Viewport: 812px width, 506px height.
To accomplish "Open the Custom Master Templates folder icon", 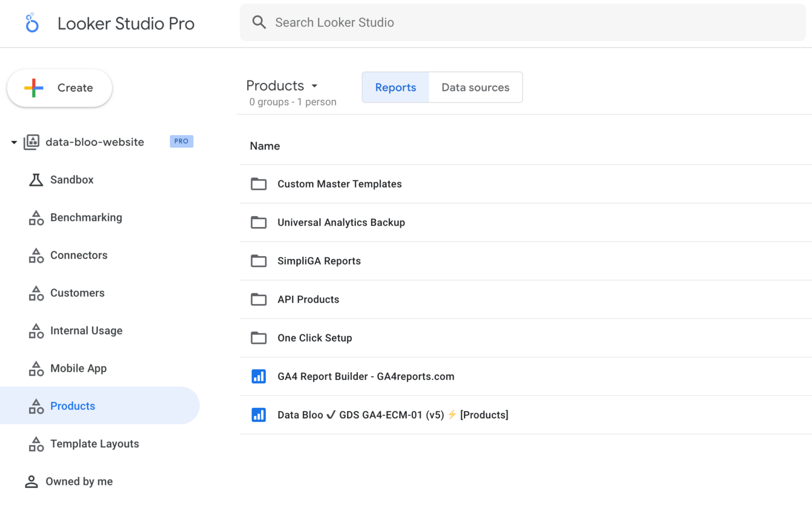I will point(259,184).
